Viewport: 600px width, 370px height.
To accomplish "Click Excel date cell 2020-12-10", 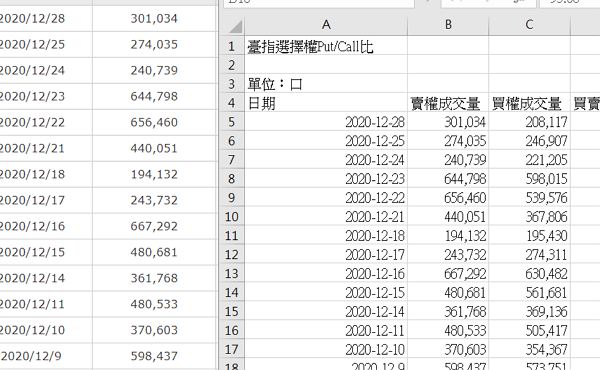I will pyautogui.click(x=326, y=349).
